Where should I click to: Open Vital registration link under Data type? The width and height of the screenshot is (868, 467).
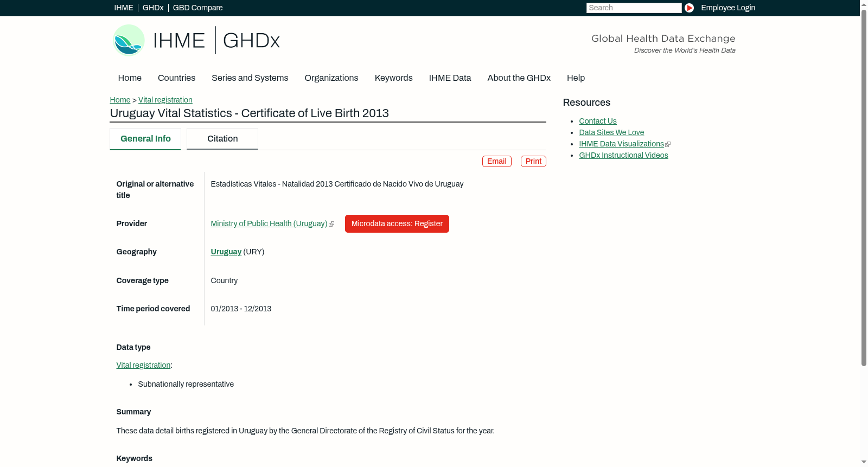click(144, 365)
